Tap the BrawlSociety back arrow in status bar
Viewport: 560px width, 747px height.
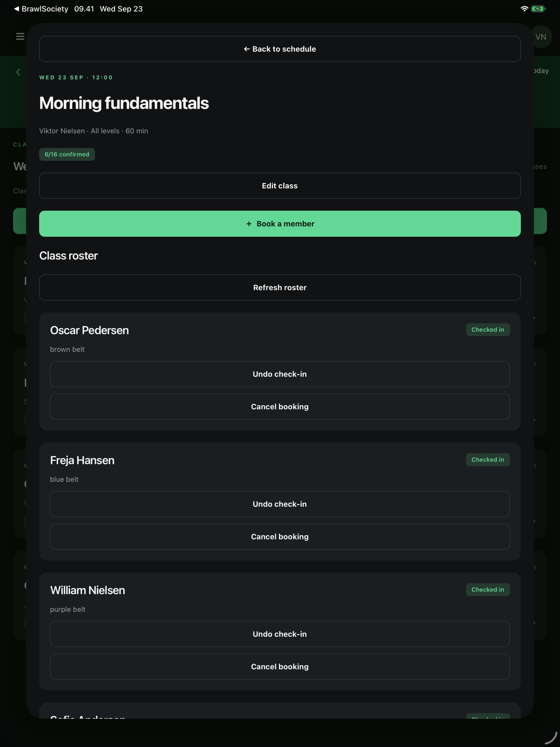tap(16, 9)
